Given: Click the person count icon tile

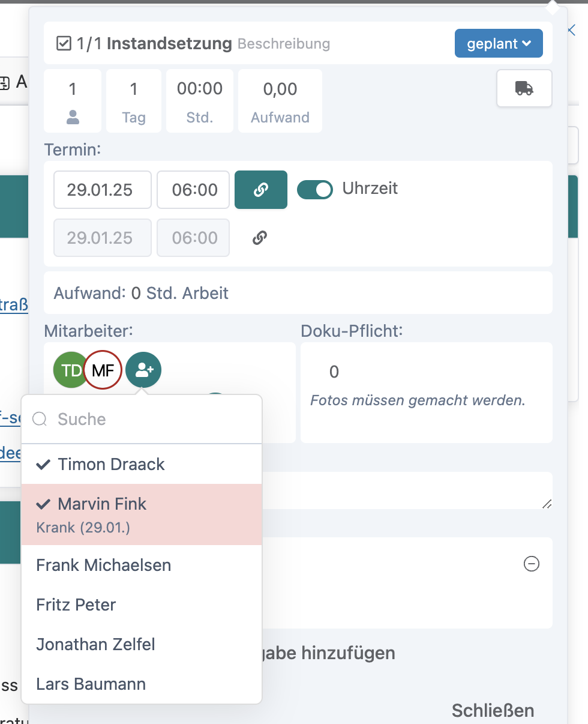Looking at the screenshot, I should (x=73, y=101).
